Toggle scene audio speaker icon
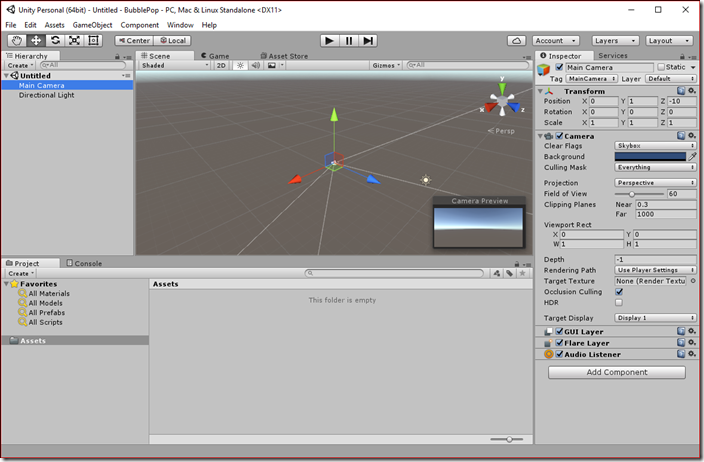The image size is (704, 462). pos(255,66)
